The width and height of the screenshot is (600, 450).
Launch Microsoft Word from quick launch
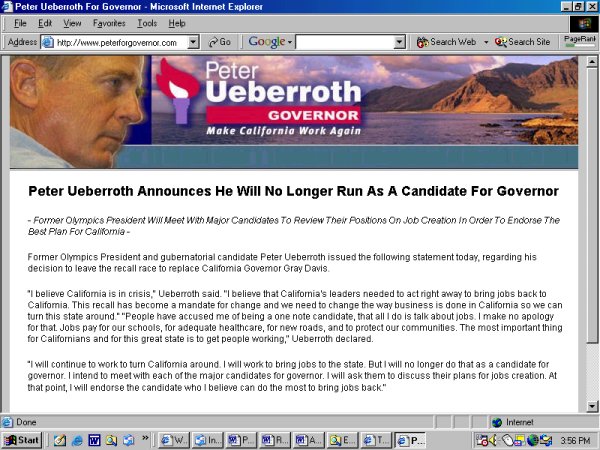tap(94, 440)
